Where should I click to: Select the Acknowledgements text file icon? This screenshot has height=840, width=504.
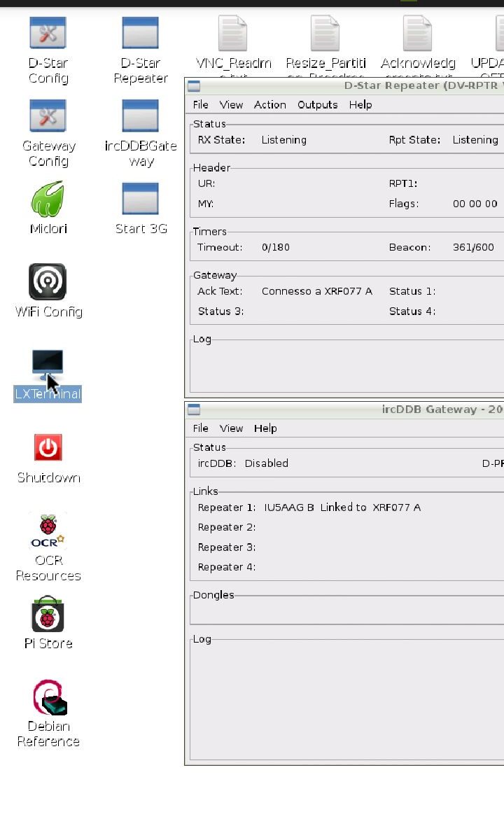(x=418, y=34)
